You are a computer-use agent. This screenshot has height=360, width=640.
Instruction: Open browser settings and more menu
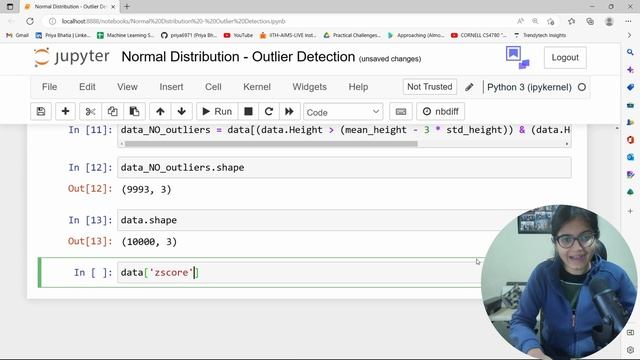click(x=628, y=21)
